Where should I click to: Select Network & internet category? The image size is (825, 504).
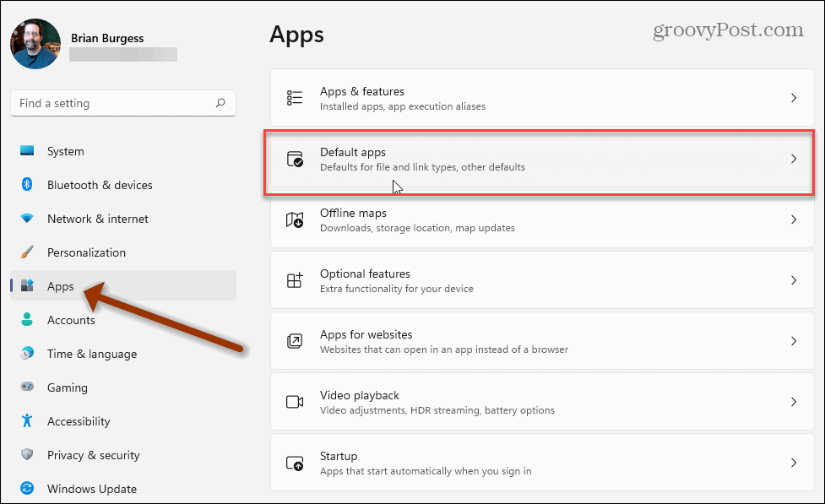(123, 219)
